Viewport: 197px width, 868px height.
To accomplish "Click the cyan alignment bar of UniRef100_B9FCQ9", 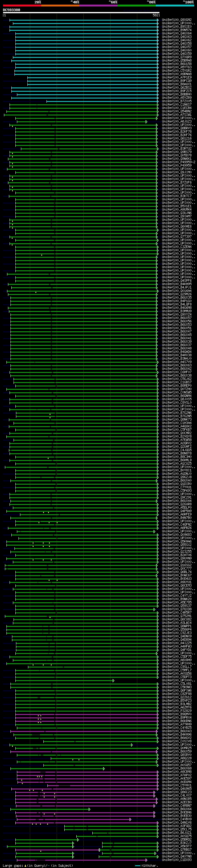I will coord(93,81).
